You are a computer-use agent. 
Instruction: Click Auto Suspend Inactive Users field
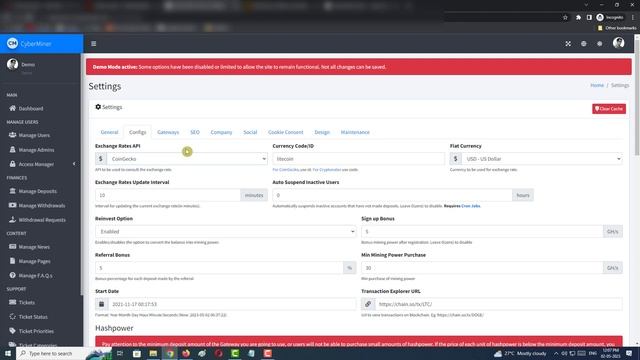392,195
